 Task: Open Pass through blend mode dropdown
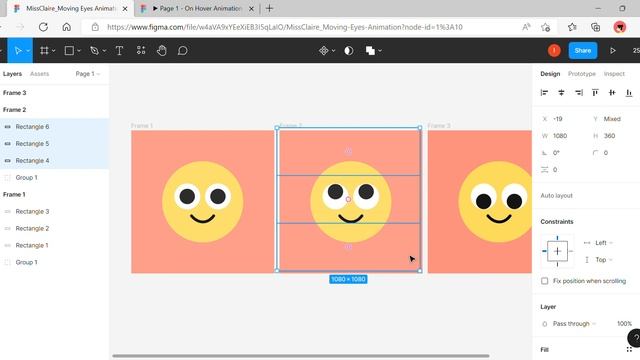(574, 324)
